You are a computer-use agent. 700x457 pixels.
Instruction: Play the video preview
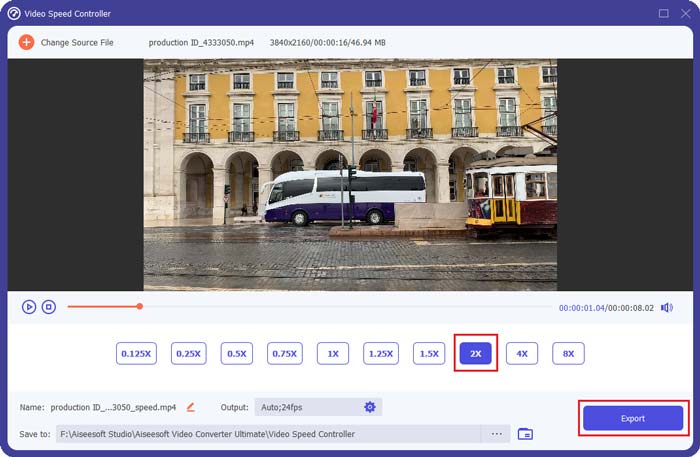tap(29, 307)
